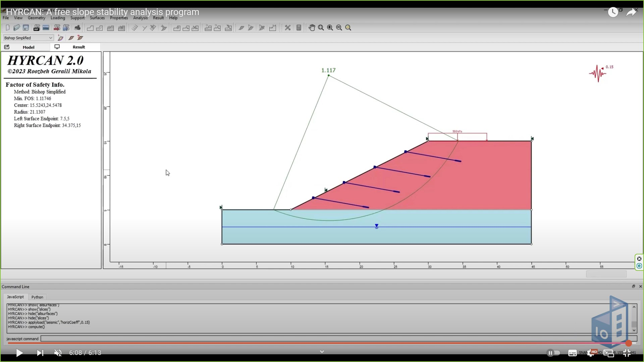Screen dimensions: 644x362
Task: Open the Result menu in the menu bar
Action: [x=158, y=18]
